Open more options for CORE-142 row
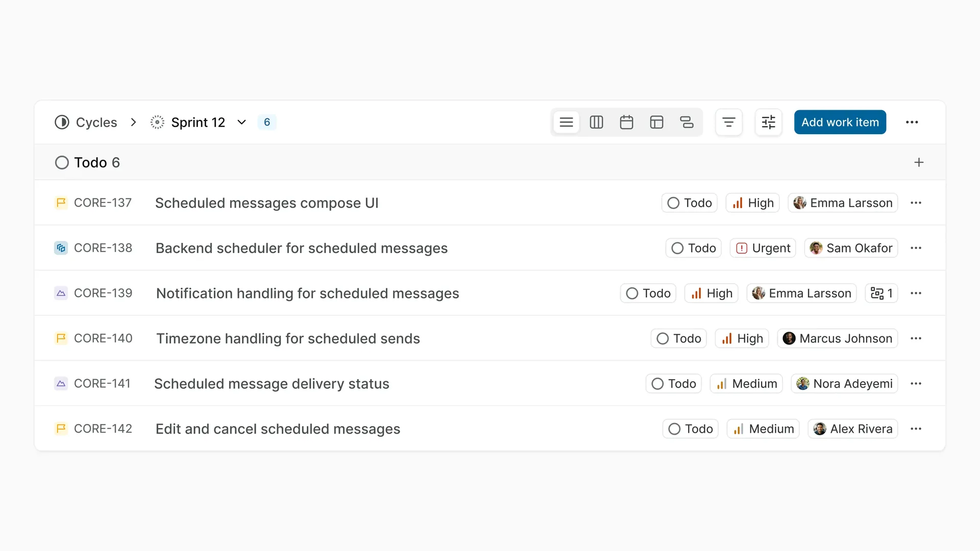This screenshot has height=551, width=980. (916, 429)
